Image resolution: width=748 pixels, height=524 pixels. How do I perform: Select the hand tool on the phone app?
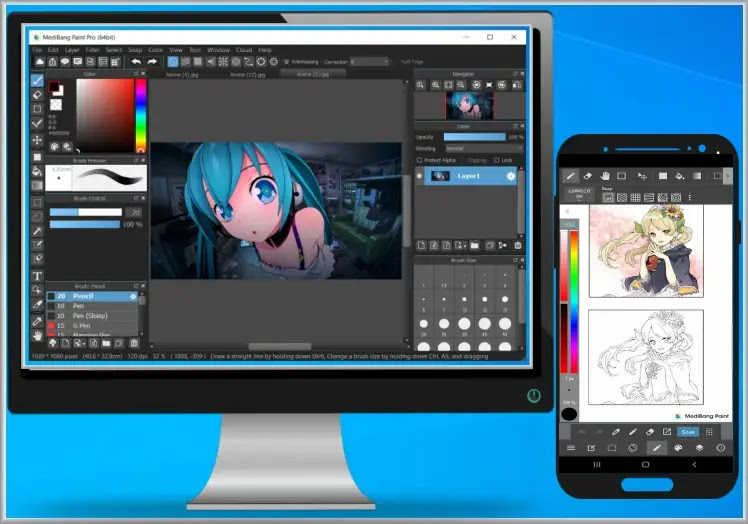point(605,176)
